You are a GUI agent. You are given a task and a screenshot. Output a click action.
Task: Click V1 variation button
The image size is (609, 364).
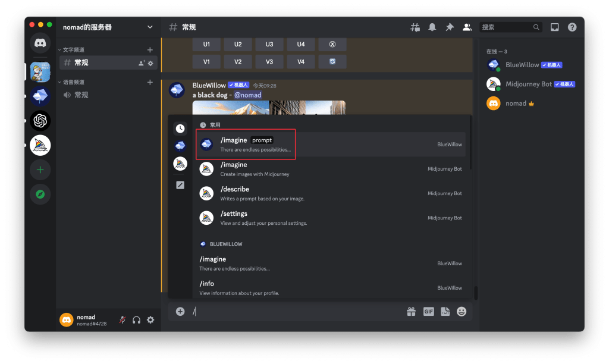[206, 62]
